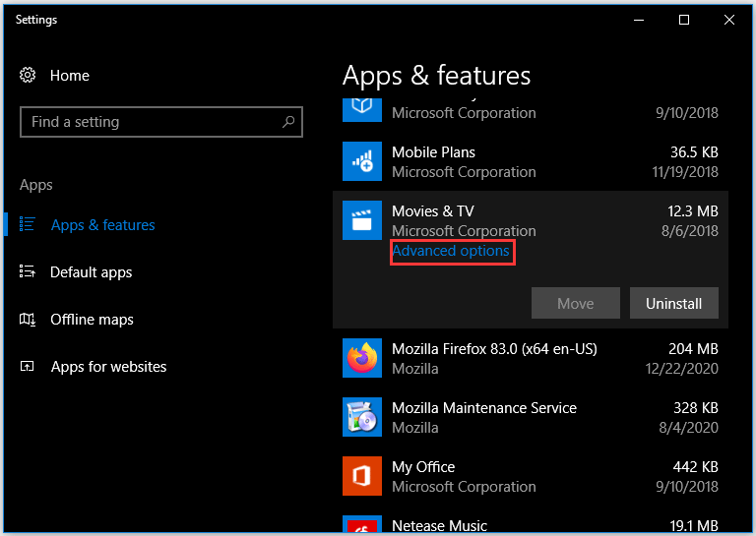Viewport: 756px width, 536px height.
Task: Click the Apps & features list icon
Action: point(27,224)
